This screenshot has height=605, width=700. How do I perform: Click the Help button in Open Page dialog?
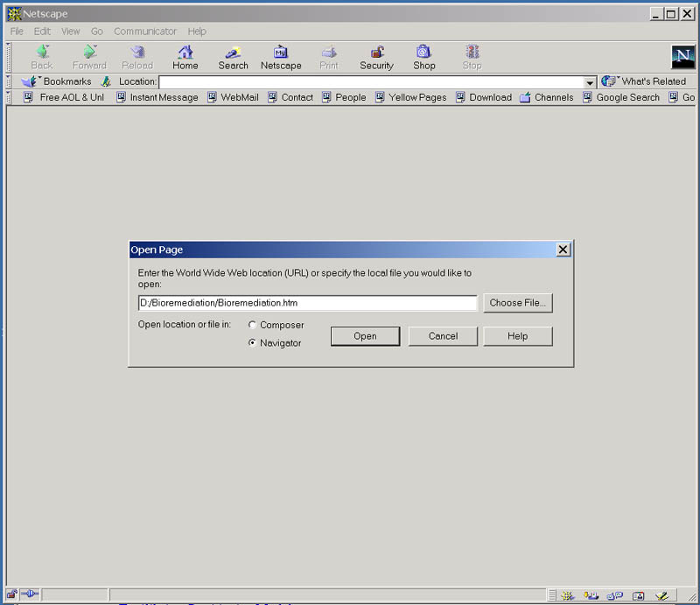(518, 336)
